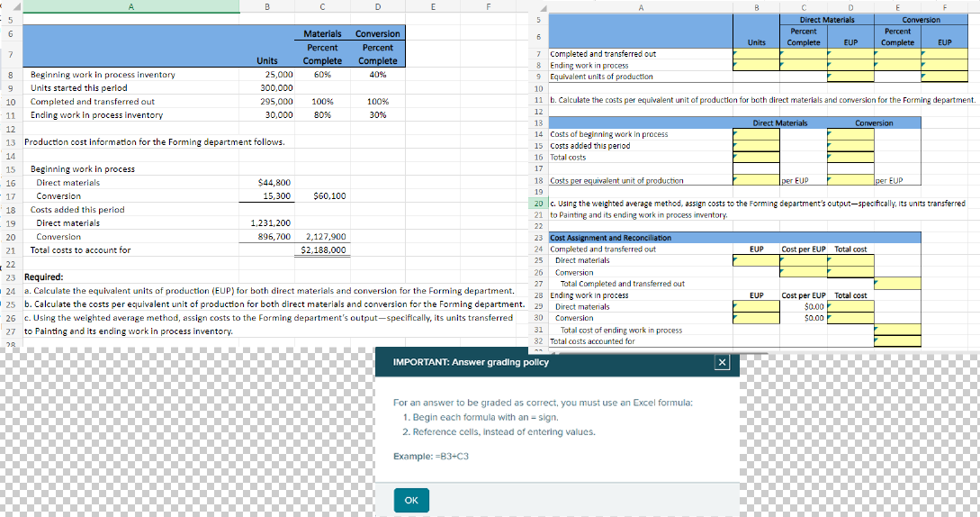Image resolution: width=980 pixels, height=517 pixels.
Task: Click 'Total costs accounted for' amount cell
Action: (897, 341)
